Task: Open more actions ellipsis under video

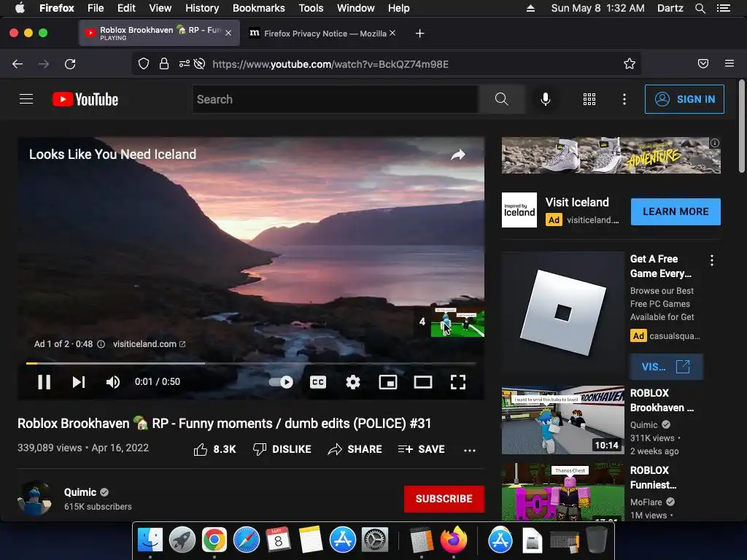Action: pyautogui.click(x=470, y=450)
